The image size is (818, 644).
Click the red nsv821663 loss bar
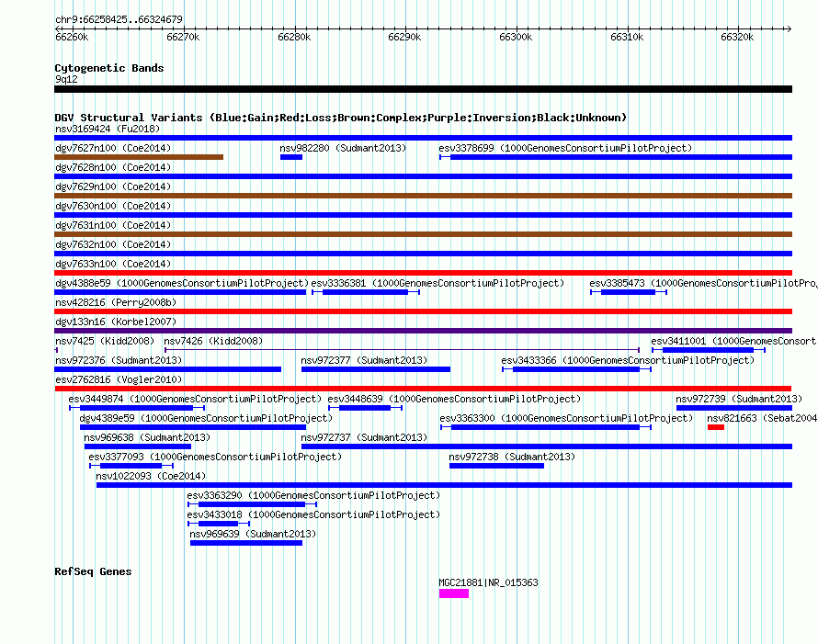point(716,427)
